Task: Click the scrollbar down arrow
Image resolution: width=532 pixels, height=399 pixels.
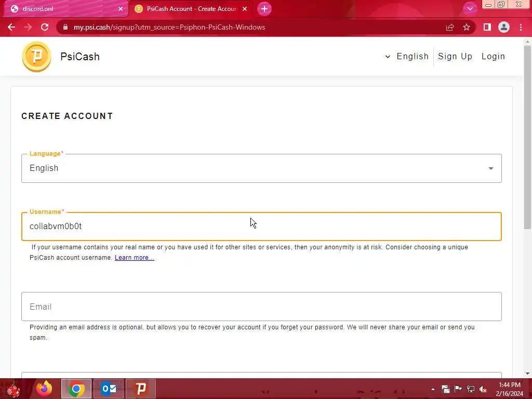Action: click(527, 374)
